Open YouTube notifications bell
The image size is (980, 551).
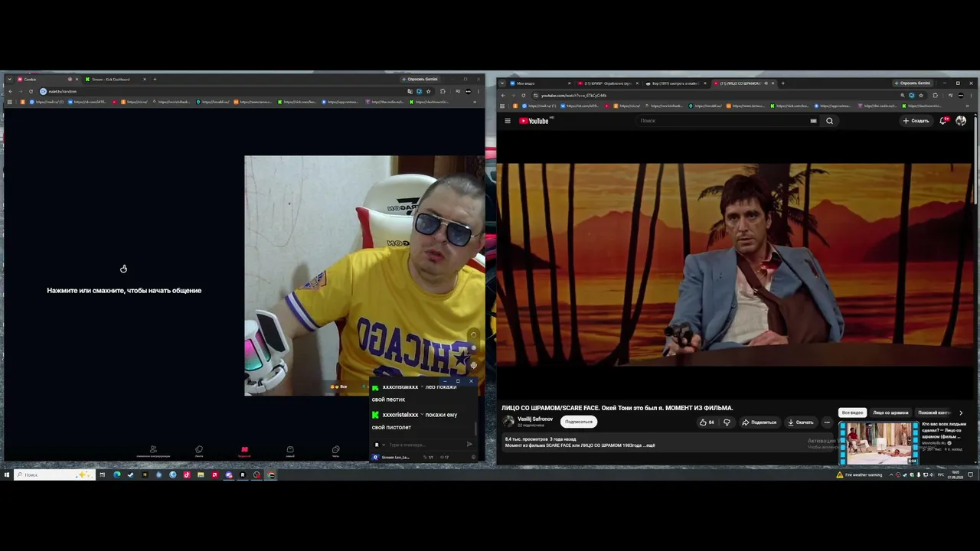pos(943,121)
